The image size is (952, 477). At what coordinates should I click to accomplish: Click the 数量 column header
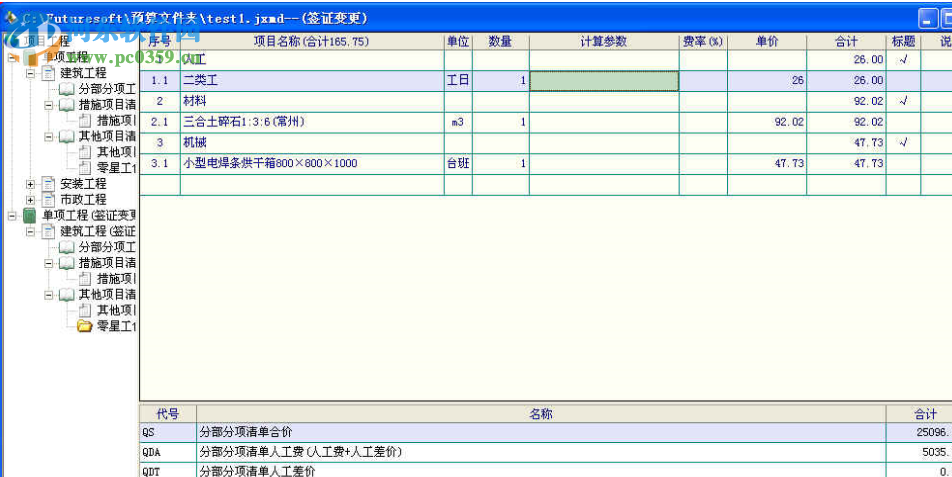pos(501,41)
